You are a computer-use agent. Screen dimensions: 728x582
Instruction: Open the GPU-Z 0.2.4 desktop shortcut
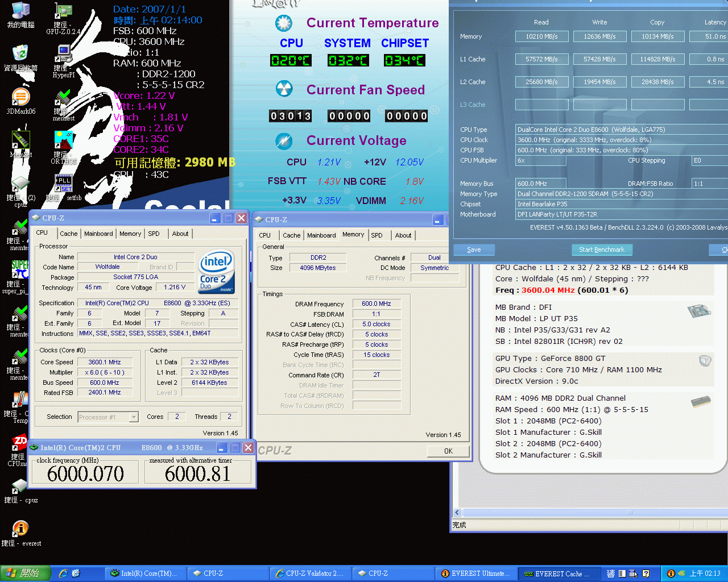(x=63, y=13)
